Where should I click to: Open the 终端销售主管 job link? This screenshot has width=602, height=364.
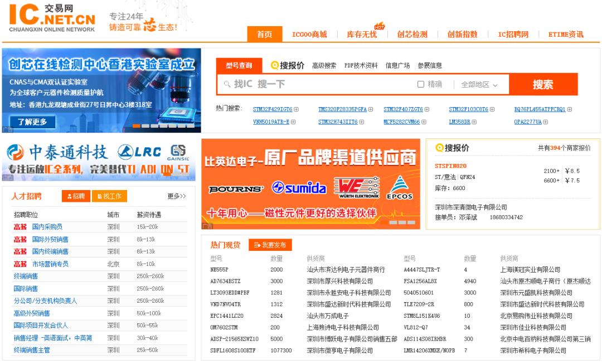[x=32, y=350]
